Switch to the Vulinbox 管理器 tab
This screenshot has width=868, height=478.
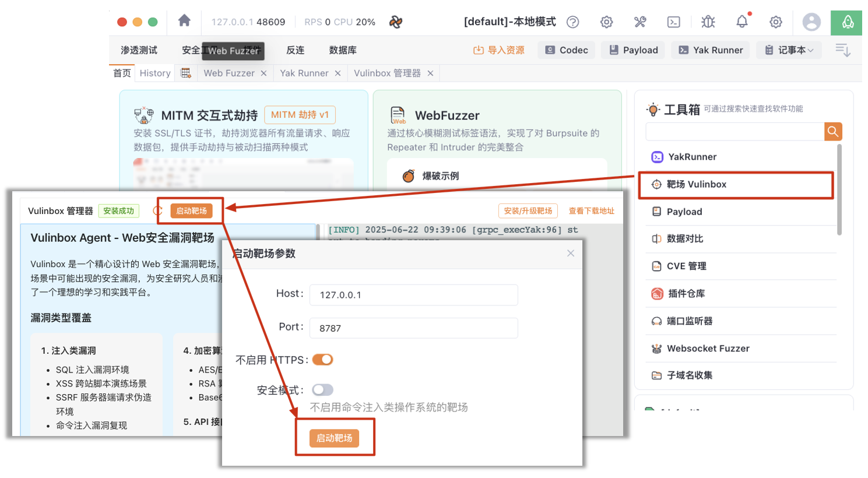tap(387, 73)
